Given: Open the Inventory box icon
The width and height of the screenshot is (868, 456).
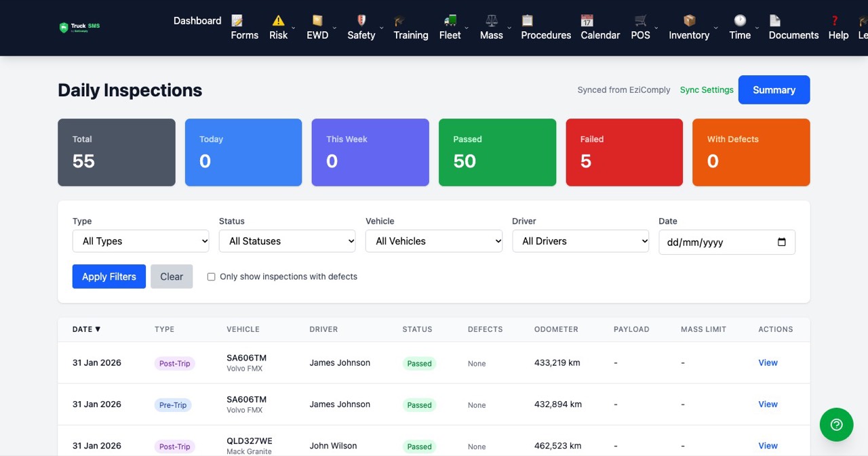Looking at the screenshot, I should 689,20.
